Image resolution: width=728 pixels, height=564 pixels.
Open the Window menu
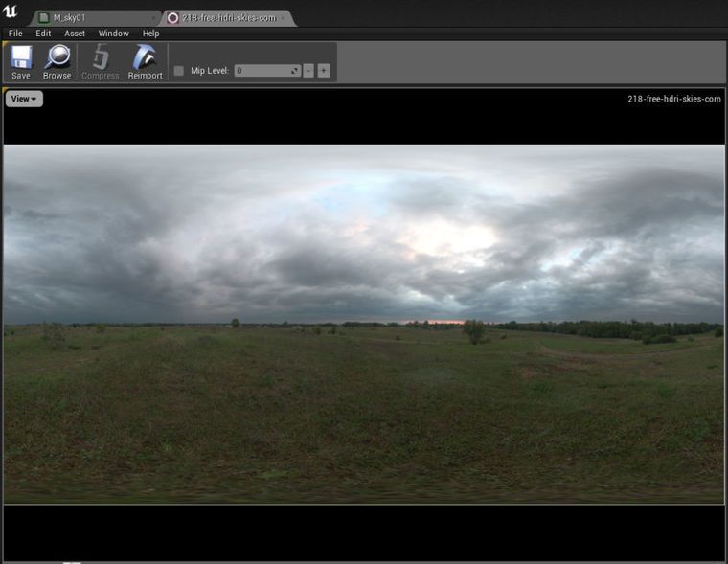[113, 34]
